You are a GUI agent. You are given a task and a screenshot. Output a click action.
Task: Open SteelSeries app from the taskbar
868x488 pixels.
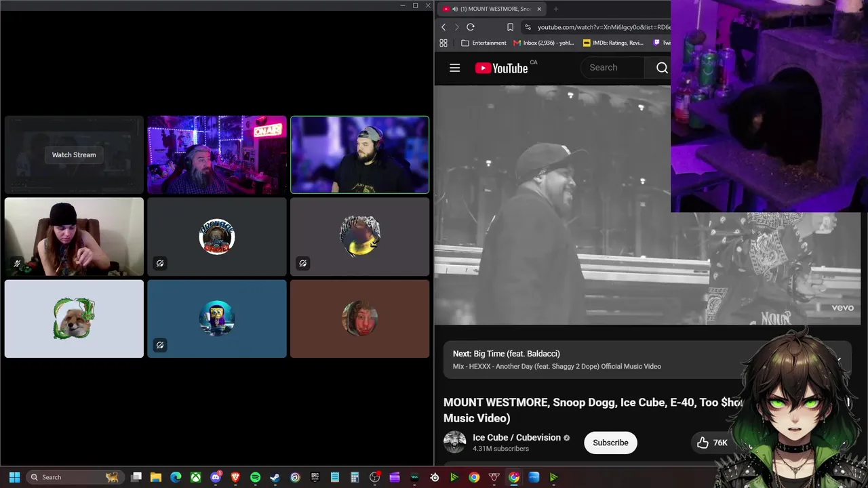[x=435, y=477]
